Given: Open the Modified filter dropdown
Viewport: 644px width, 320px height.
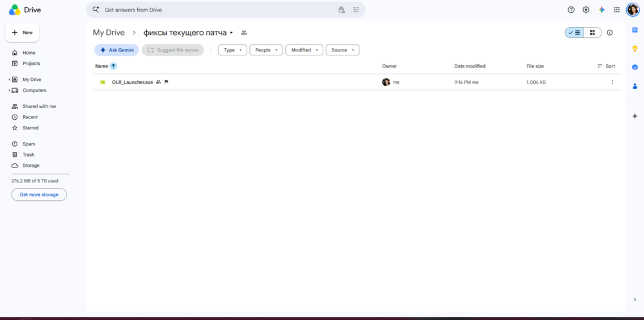Looking at the screenshot, I should [305, 50].
